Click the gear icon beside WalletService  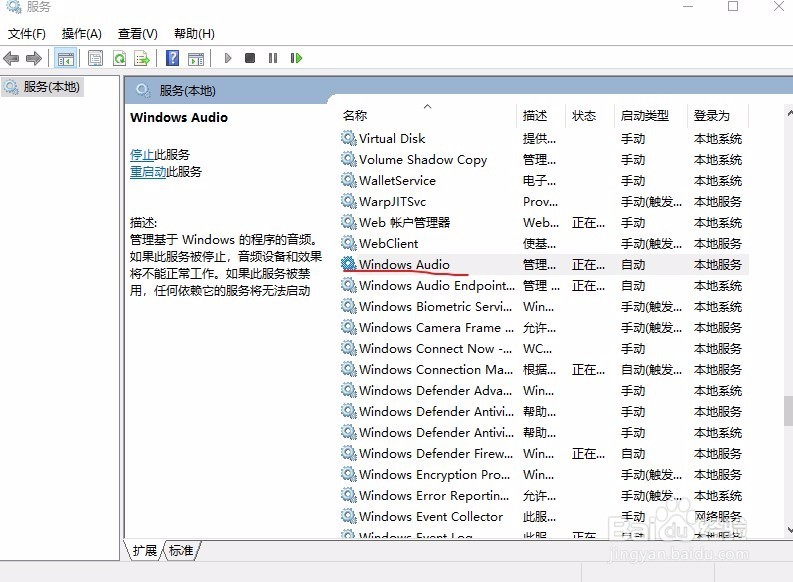tap(348, 180)
